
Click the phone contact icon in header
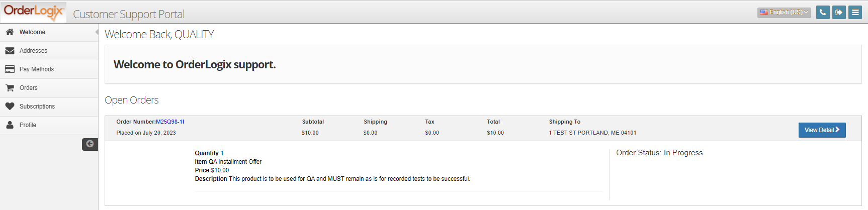(823, 12)
